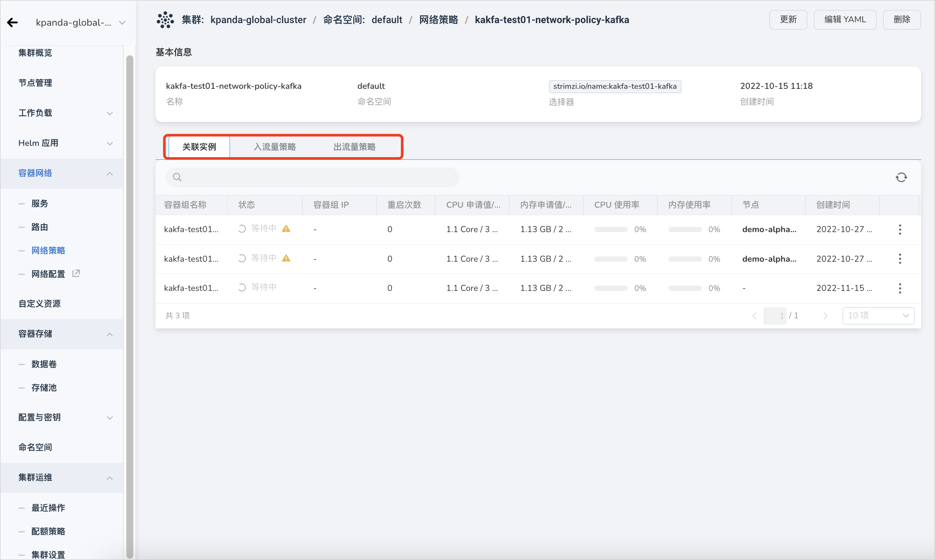Switch to the 关联实例 tab
935x560 pixels.
(x=199, y=147)
